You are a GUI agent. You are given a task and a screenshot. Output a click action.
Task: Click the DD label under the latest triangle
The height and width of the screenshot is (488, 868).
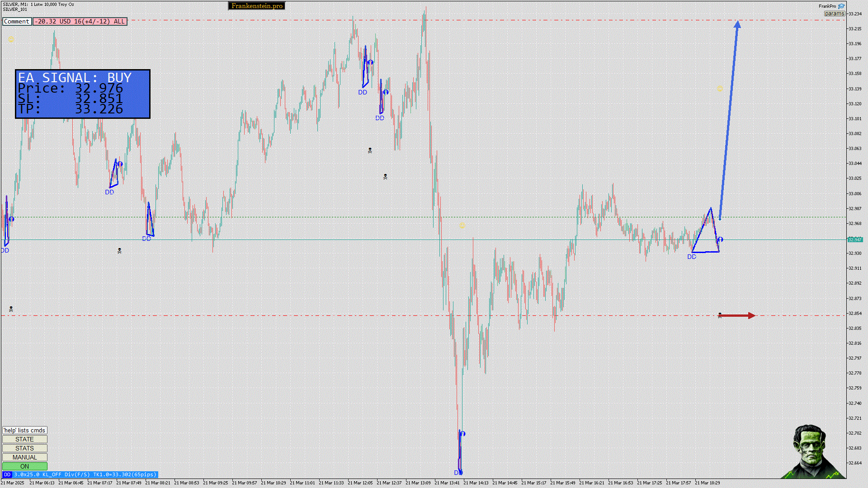click(x=692, y=257)
